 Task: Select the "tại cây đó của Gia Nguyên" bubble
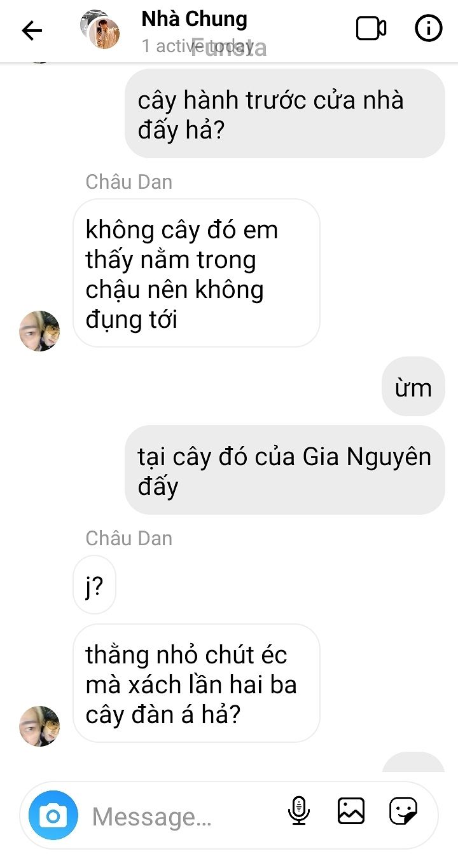pyautogui.click(x=284, y=470)
